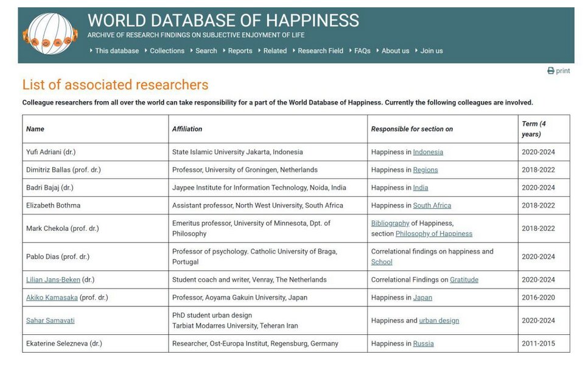The image size is (588, 366).
Task: Click the State Islamic University Jakarta affiliation
Action: coord(237,152)
